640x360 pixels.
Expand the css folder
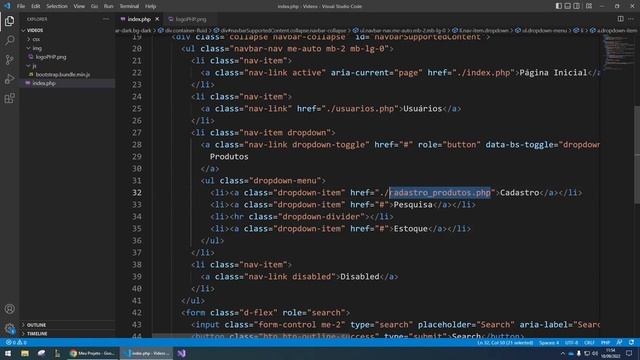coord(36,39)
